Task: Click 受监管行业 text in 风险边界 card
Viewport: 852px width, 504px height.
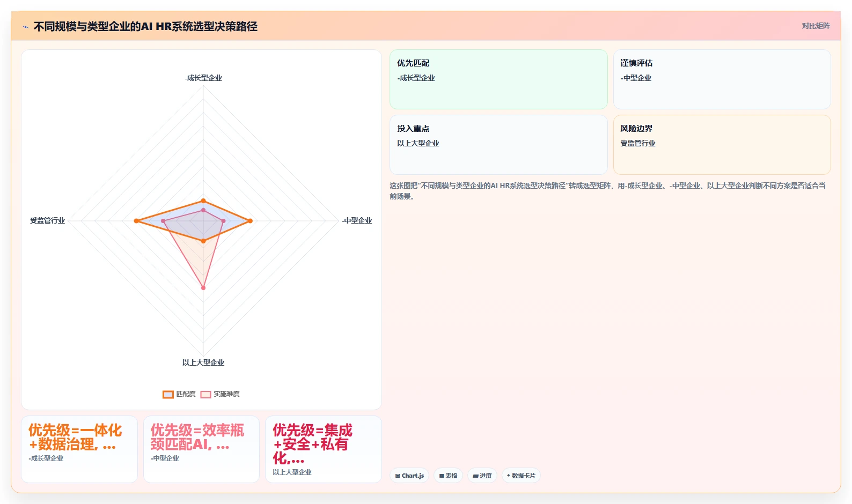Action: click(x=638, y=143)
